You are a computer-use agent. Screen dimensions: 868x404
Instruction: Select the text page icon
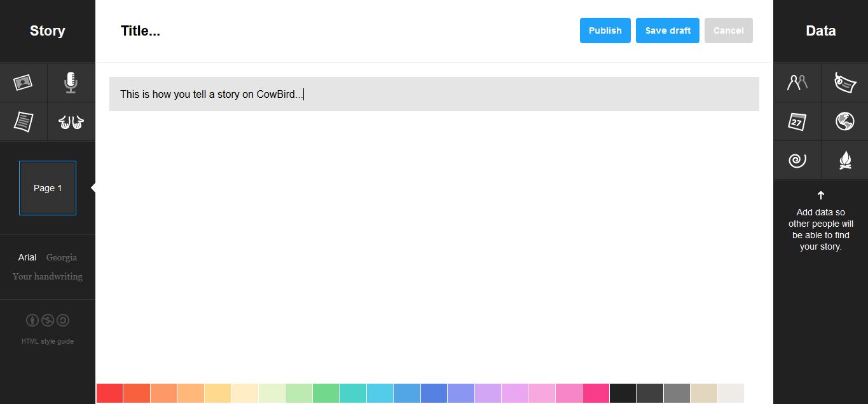[24, 121]
